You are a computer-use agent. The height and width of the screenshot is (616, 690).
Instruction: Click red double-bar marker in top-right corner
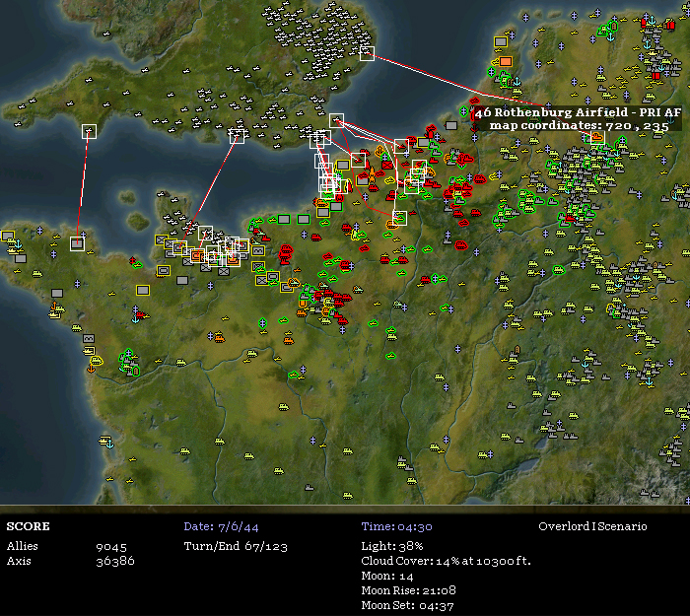[x=670, y=25]
